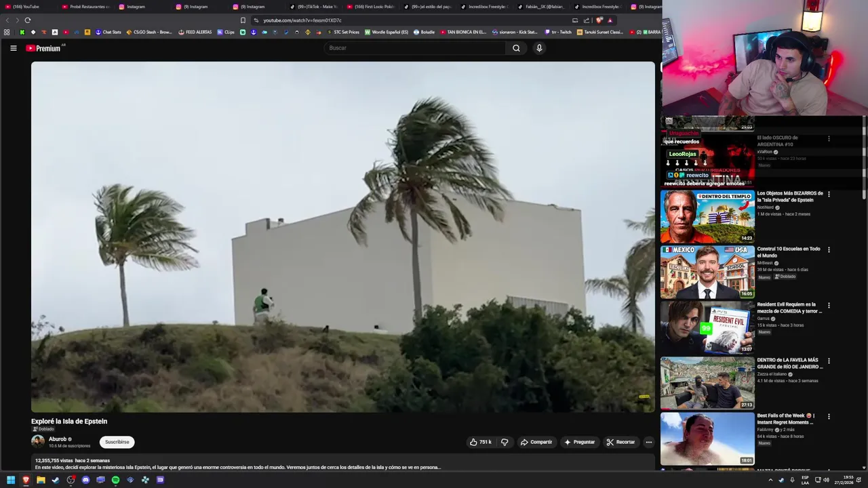The image size is (868, 488).
Task: Open options menu for Best Fails video
Action: pyautogui.click(x=829, y=416)
